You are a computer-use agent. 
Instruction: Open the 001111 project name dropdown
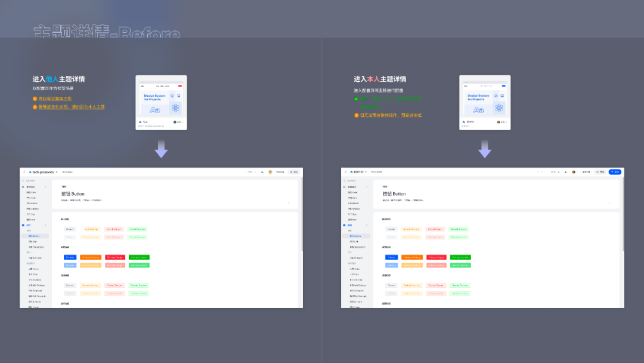point(358,172)
